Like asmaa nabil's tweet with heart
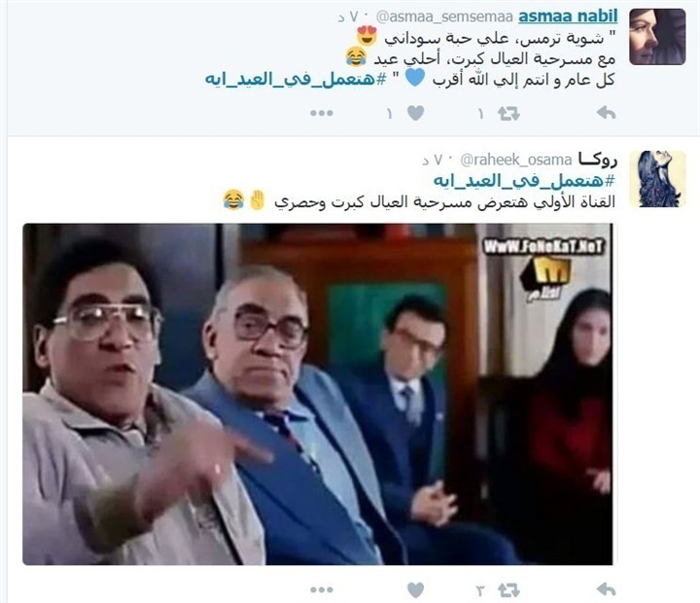This screenshot has height=603, width=700. pyautogui.click(x=416, y=113)
